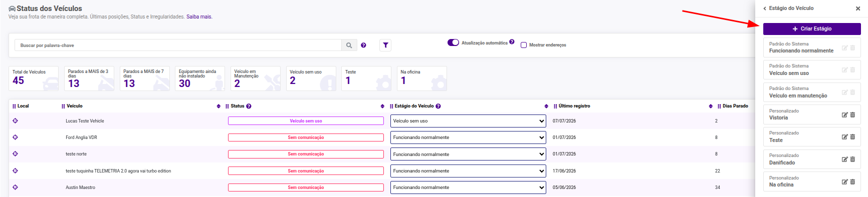Select the Veículo sem uso system stage item

(x=812, y=70)
